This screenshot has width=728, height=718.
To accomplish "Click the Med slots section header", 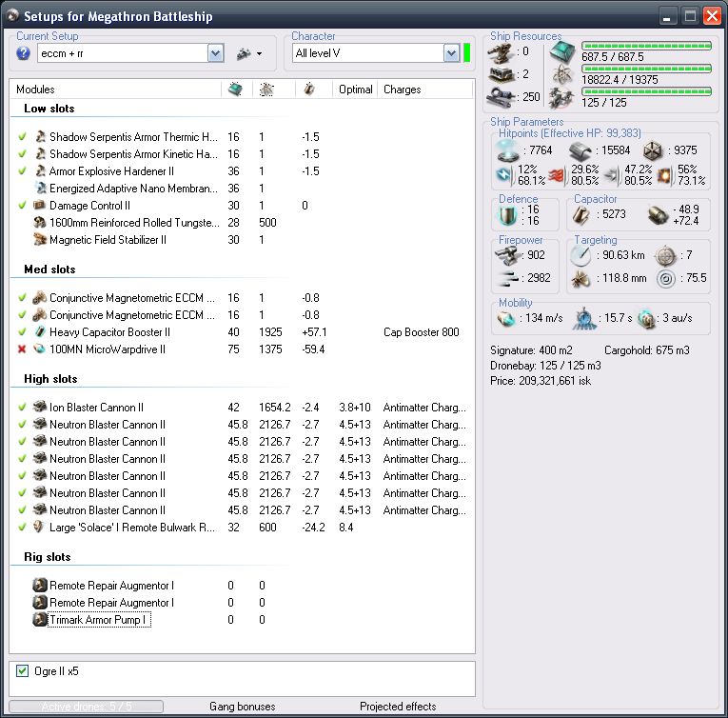I will tap(49, 269).
